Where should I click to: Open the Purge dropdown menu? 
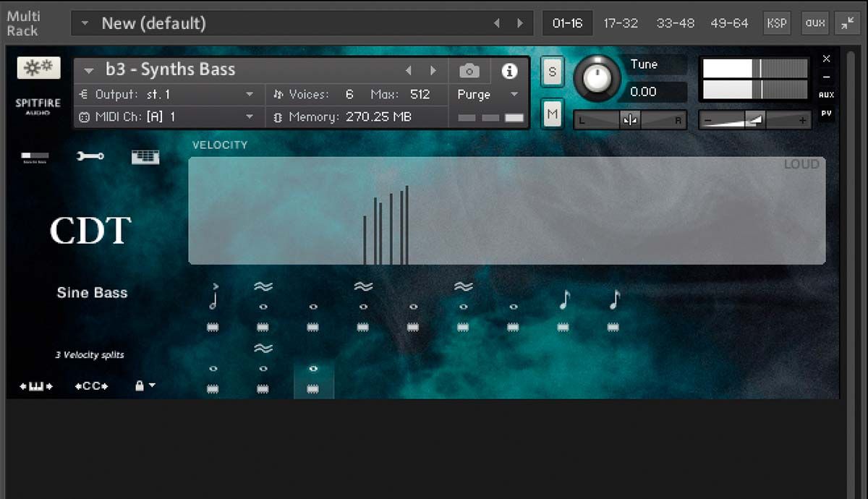(x=486, y=95)
